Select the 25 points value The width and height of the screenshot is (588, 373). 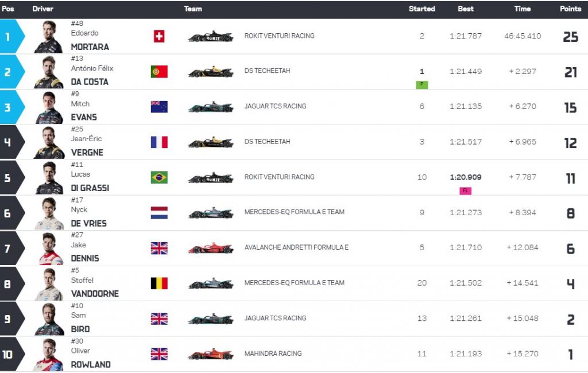[570, 37]
